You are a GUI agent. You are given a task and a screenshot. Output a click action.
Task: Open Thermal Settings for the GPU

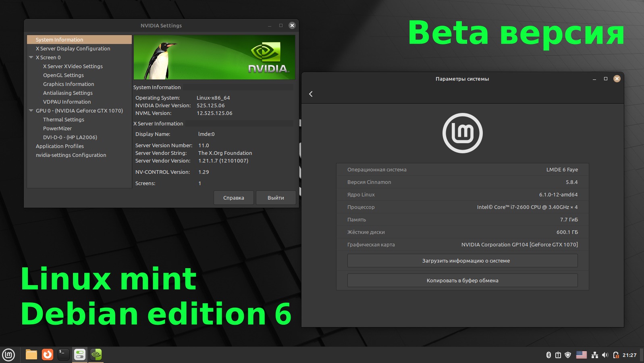pyautogui.click(x=64, y=119)
